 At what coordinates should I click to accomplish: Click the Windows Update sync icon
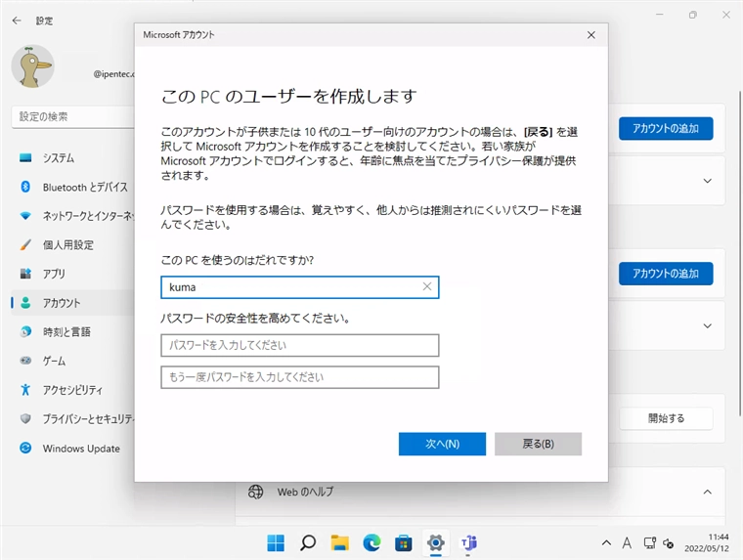pos(25,449)
